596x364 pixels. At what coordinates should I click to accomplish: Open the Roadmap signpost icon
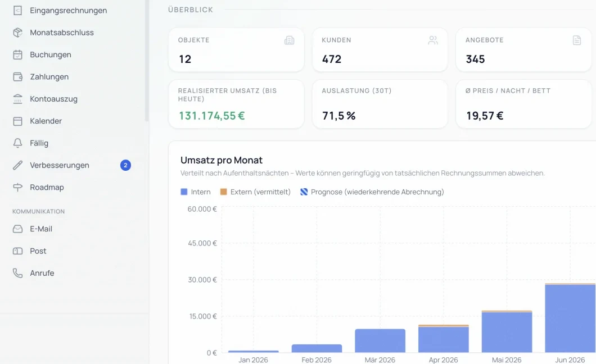[x=17, y=187]
